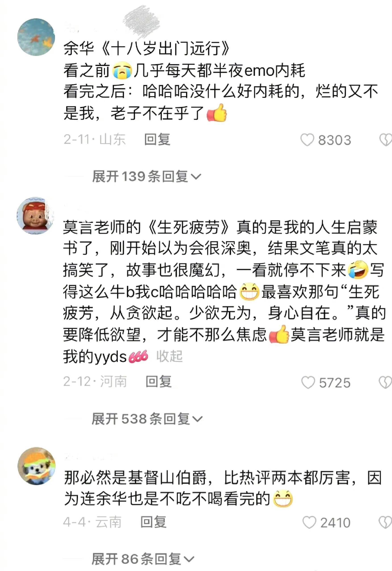
Task: Reply to the Yunnan comment
Action: 153,522
